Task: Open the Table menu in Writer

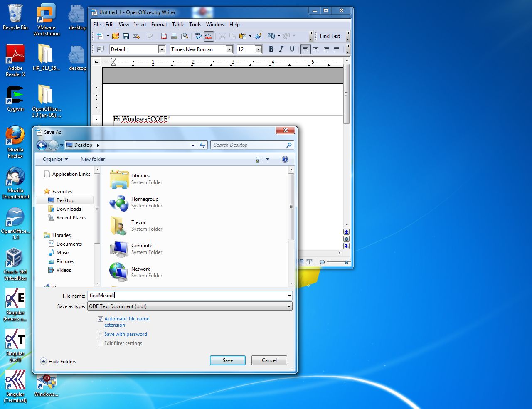Action: pyautogui.click(x=178, y=25)
